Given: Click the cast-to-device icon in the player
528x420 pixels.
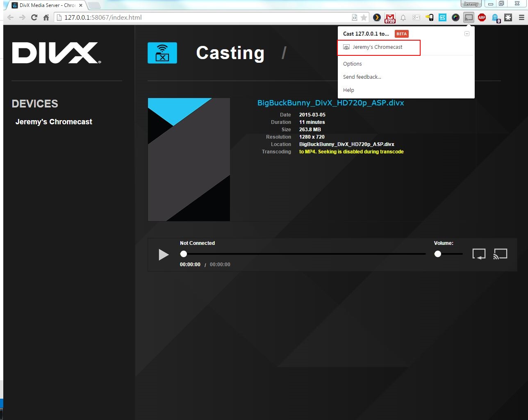Looking at the screenshot, I should [500, 254].
